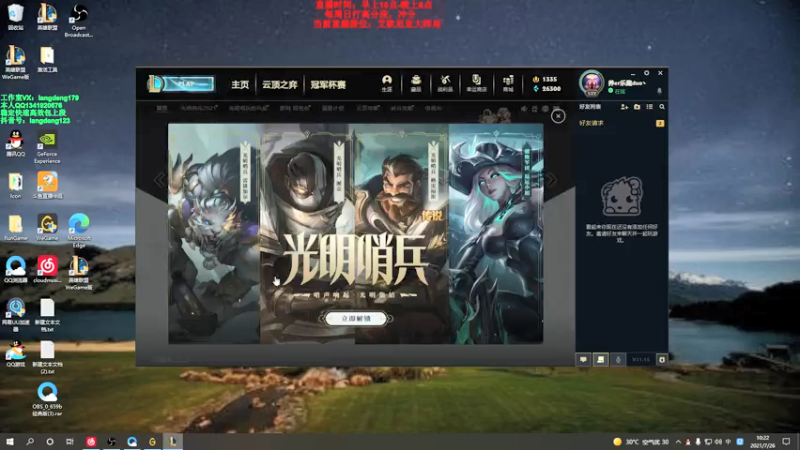Close the 光明哨兵 promotion overlay
Image resolution: width=800 pixels, height=450 pixels.
pyautogui.click(x=558, y=116)
